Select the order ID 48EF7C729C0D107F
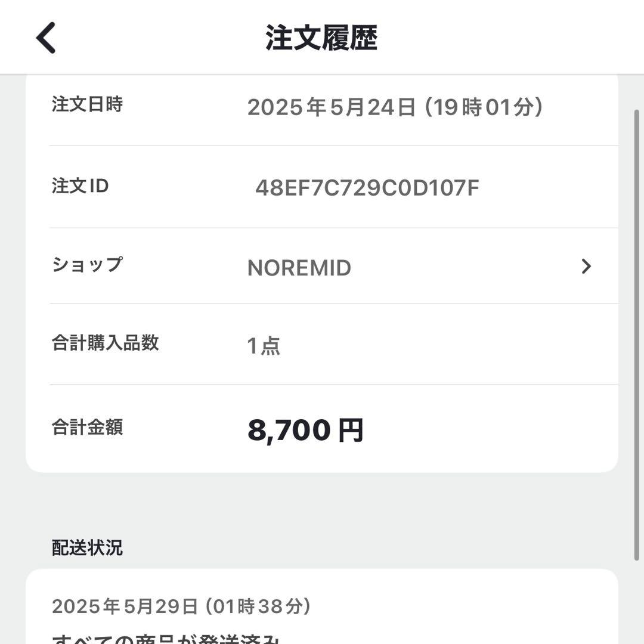 tap(366, 187)
